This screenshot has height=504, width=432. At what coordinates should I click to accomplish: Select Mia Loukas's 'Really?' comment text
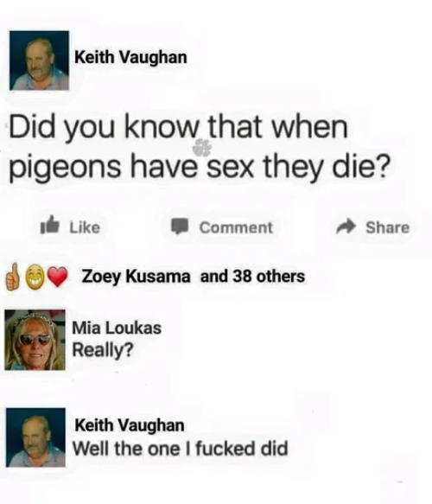103,350
